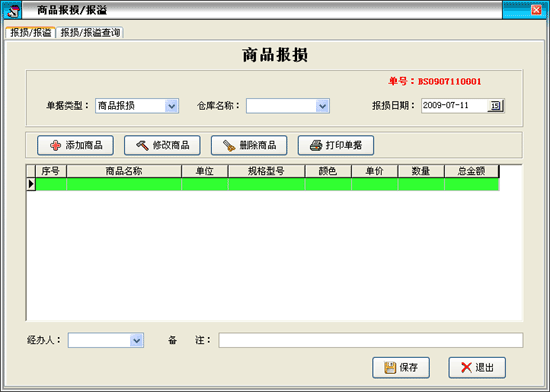Click the 商品名称 column header
The width and height of the screenshot is (550, 392).
pyautogui.click(x=124, y=171)
